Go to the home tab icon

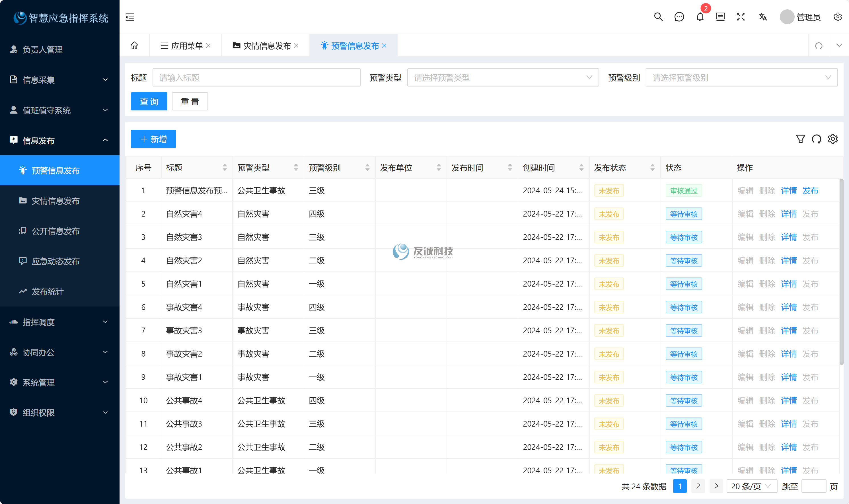(135, 46)
